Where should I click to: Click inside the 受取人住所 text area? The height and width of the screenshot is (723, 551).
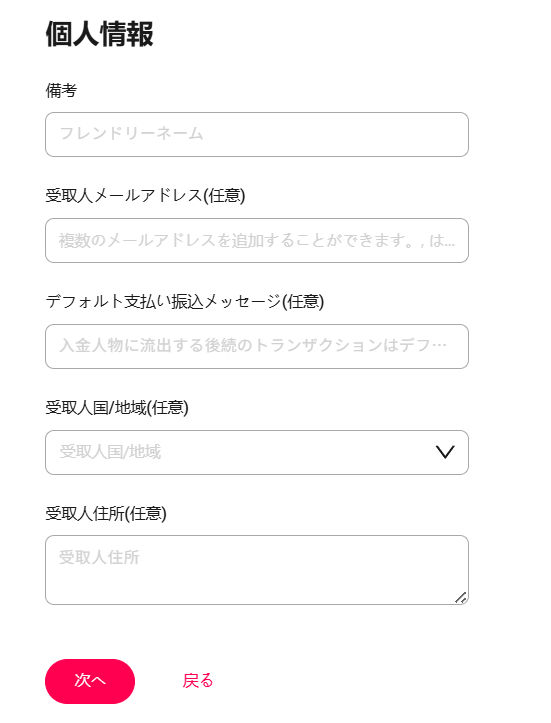coord(257,570)
